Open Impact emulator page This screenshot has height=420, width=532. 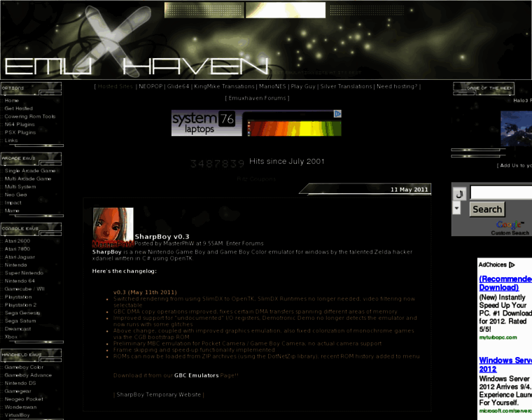point(13,202)
